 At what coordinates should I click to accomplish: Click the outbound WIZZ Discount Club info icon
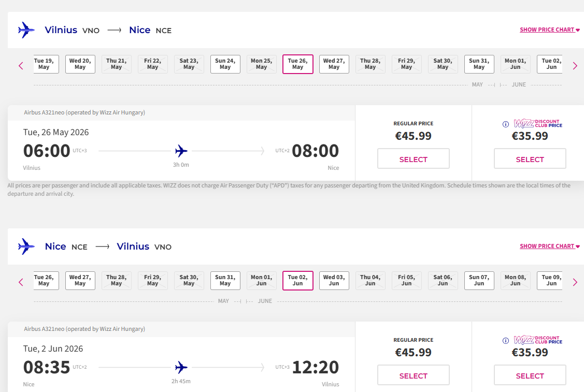click(x=506, y=124)
